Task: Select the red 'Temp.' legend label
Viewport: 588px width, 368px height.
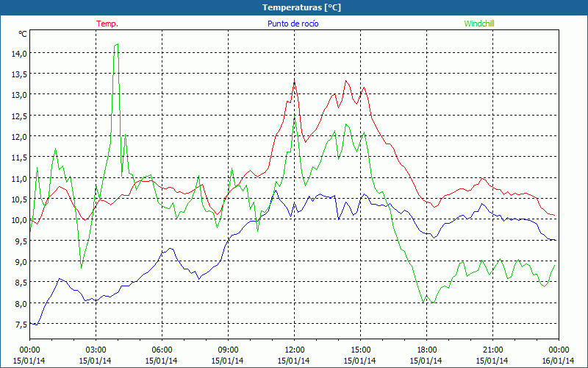Action: (107, 24)
